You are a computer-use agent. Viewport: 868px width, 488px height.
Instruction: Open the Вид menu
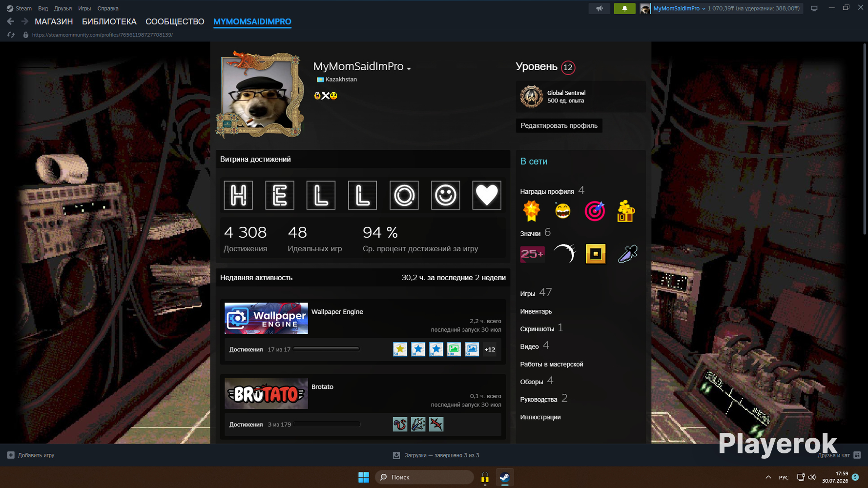click(43, 8)
